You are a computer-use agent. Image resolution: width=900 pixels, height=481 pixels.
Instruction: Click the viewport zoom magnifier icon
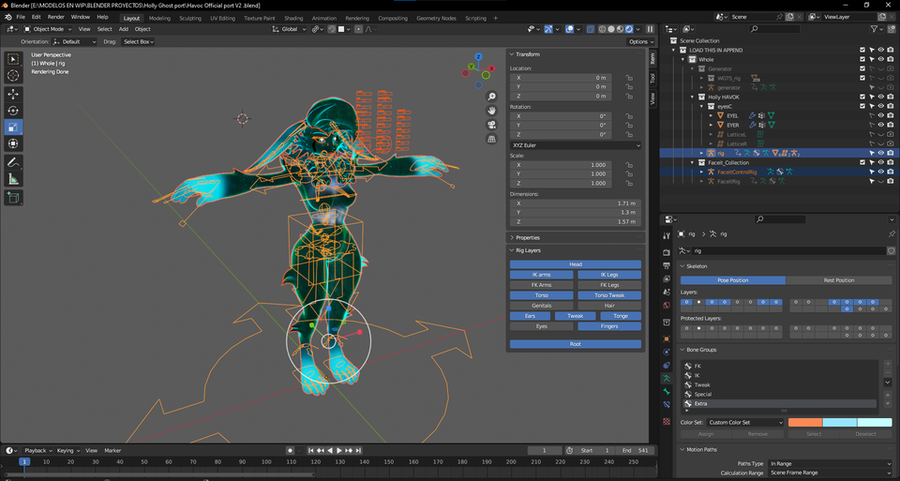pos(491,96)
